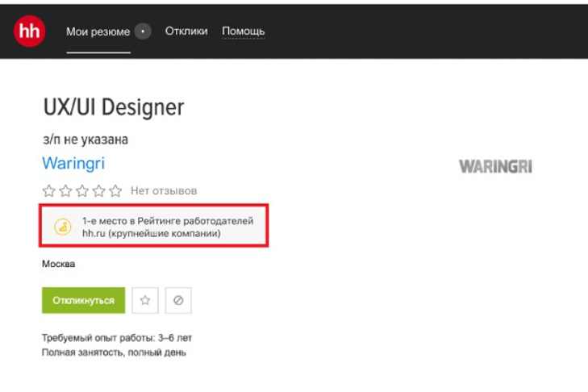The image size is (588, 392).
Task: Click the Москва location label
Action: coord(58,264)
